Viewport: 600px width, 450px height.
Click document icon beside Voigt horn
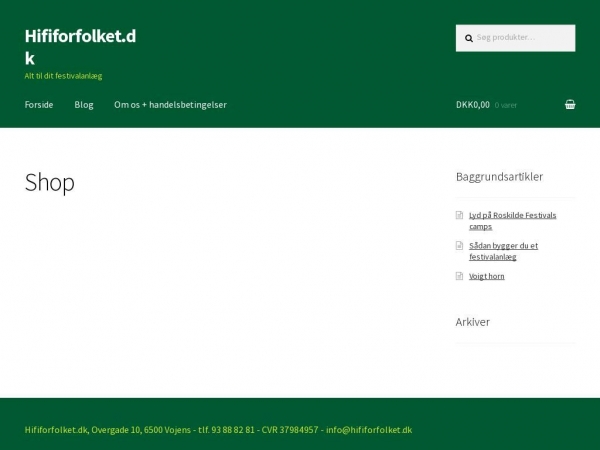459,276
